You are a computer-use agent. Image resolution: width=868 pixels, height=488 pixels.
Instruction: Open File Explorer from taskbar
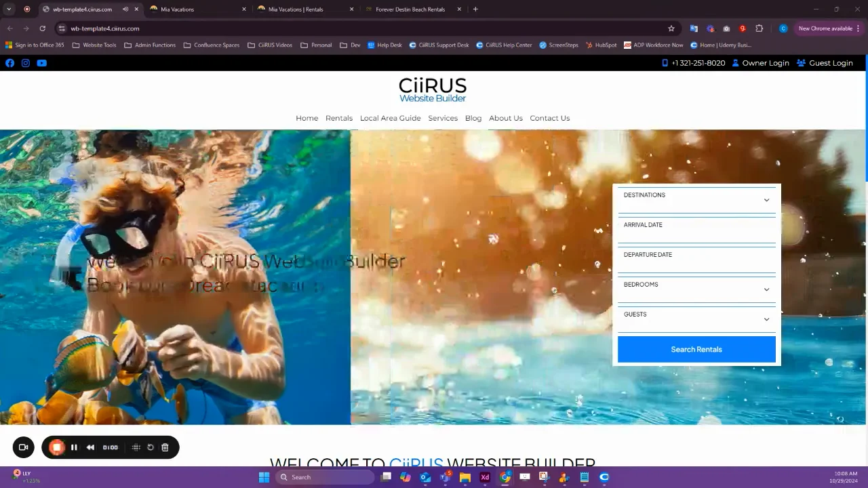(465, 477)
